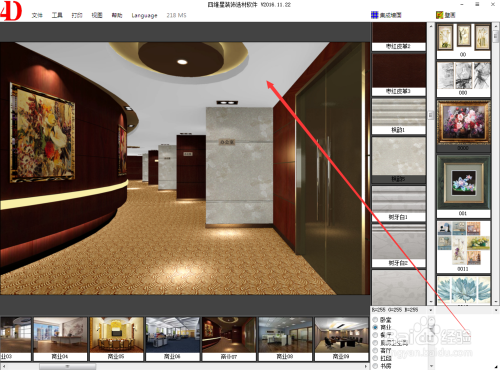Select the 厨房卫生间 radio button
This screenshot has width=500, height=370.
point(375,343)
